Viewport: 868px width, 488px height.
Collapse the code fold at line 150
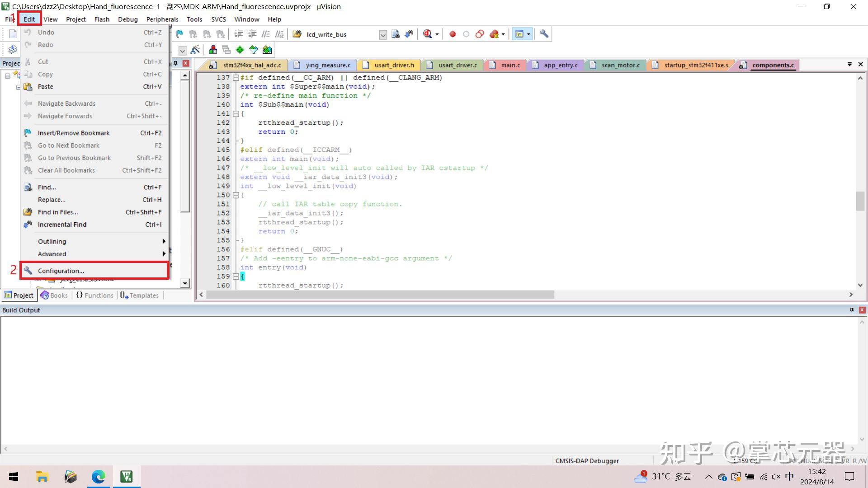[236, 195]
